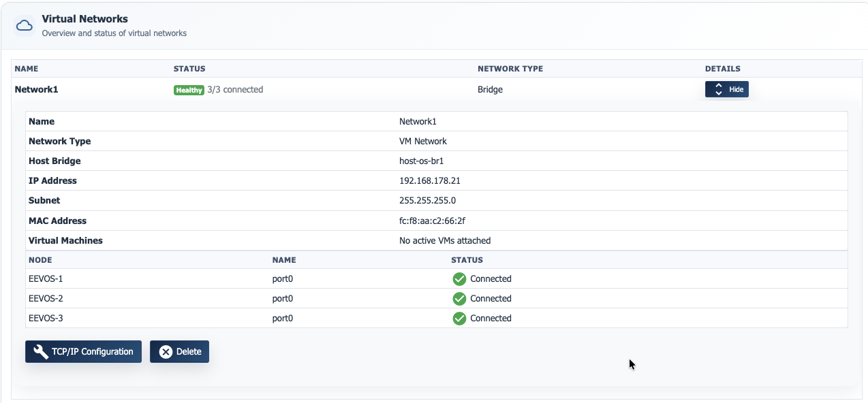The image size is (868, 403).
Task: Click the green checkmark beside EEVOS-3
Action: [459, 318]
